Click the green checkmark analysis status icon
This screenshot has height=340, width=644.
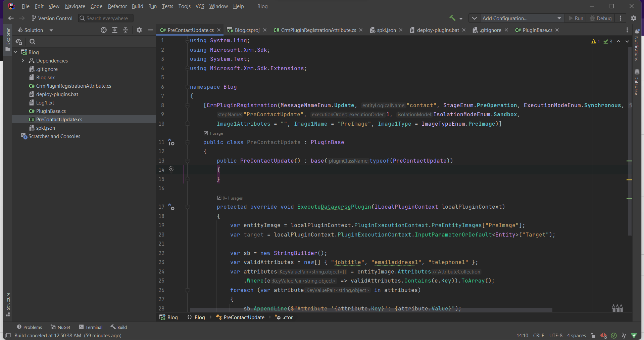pyautogui.click(x=614, y=335)
